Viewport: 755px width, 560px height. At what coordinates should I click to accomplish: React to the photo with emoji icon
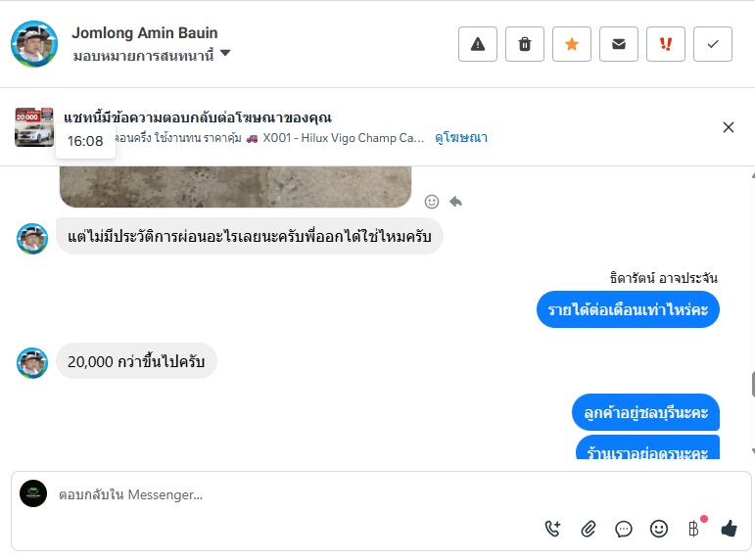point(432,201)
